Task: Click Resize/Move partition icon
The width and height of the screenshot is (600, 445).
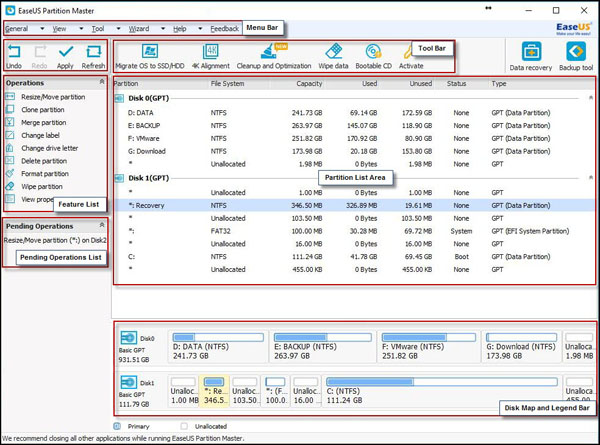Action: coord(10,96)
